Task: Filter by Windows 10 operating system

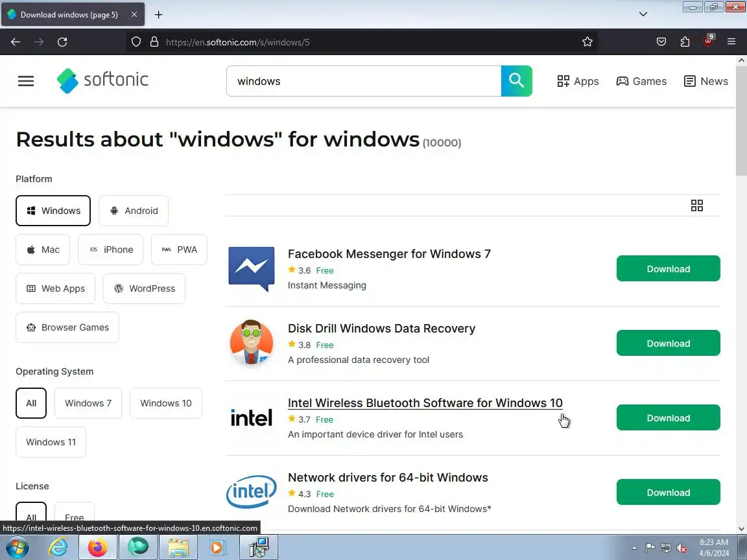Action: click(166, 403)
